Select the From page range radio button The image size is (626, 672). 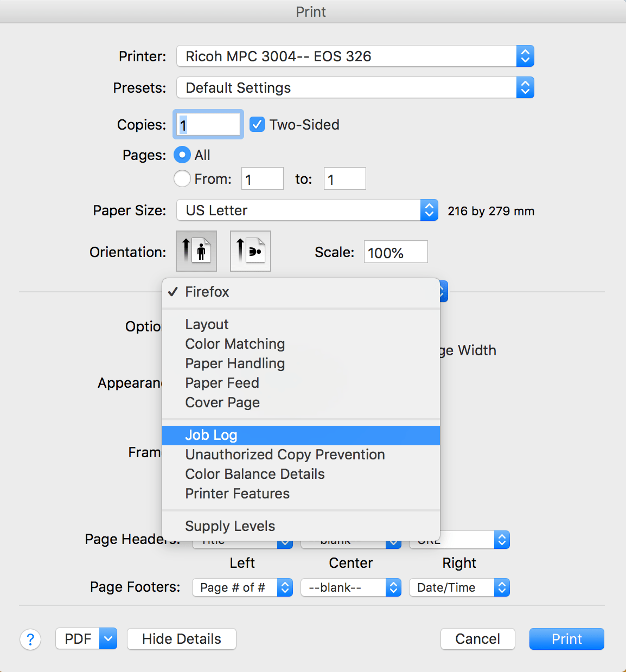(182, 178)
